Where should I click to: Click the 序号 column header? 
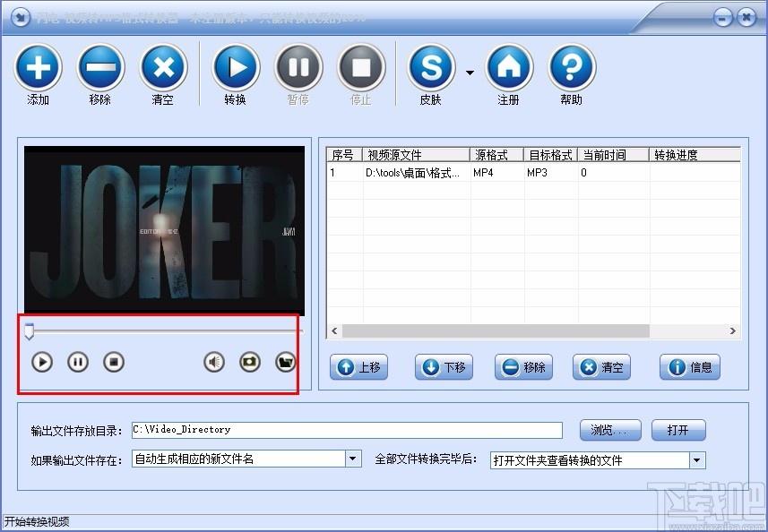[344, 155]
